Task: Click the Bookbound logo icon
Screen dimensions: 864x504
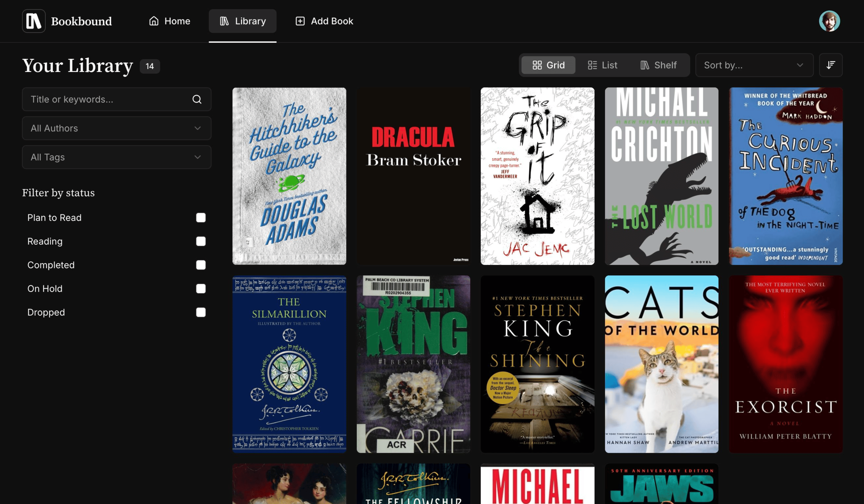Action: tap(34, 21)
